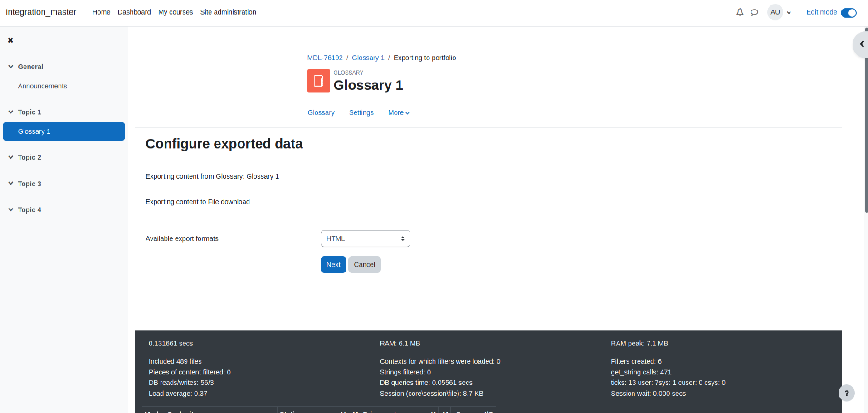Open Dashboard from top navigation
Screen dimensions: 868x413
(134, 12)
